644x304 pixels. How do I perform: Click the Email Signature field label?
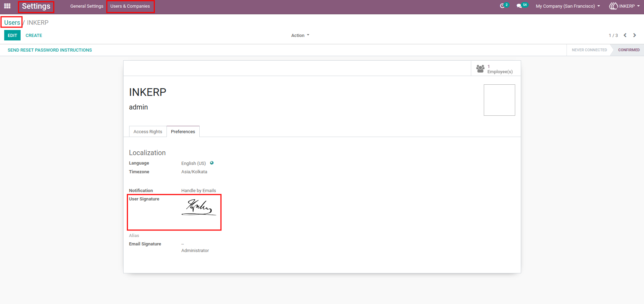click(145, 244)
